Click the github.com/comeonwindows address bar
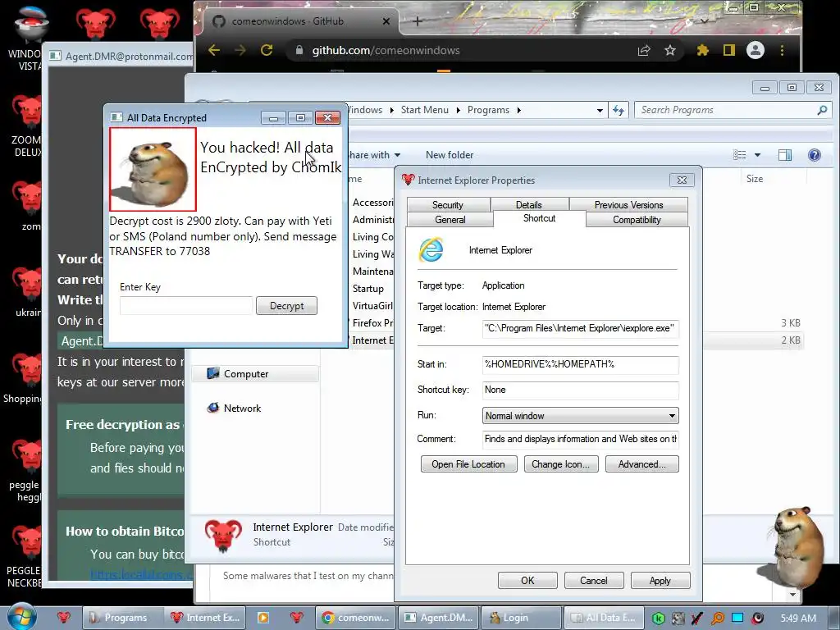Viewport: 840px width, 630px height. click(x=386, y=50)
